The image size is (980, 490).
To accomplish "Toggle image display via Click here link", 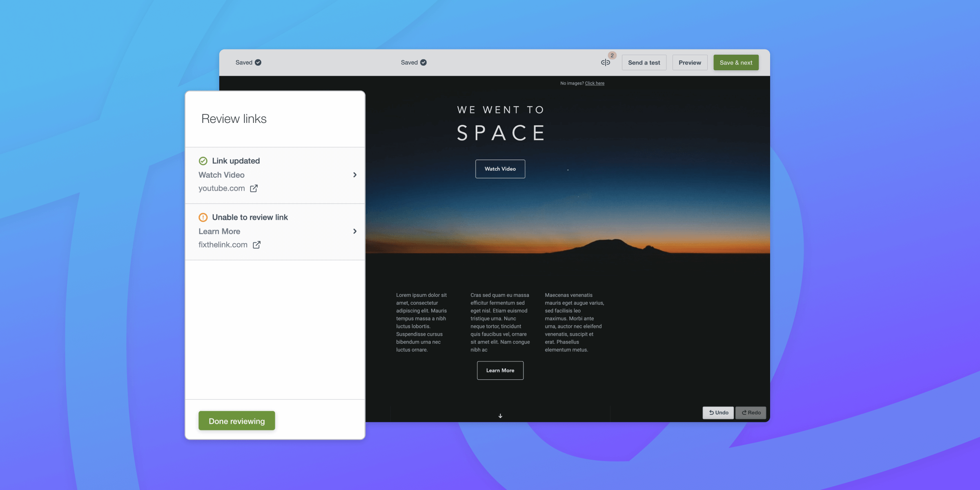I will (595, 82).
